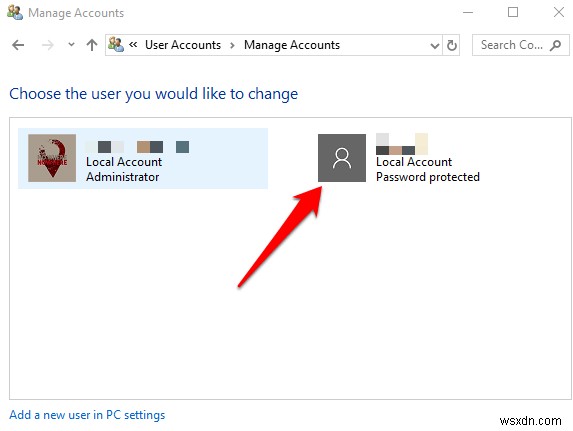The width and height of the screenshot is (573, 431).
Task: Select the Password protected account avatar
Action: pyautogui.click(x=342, y=158)
